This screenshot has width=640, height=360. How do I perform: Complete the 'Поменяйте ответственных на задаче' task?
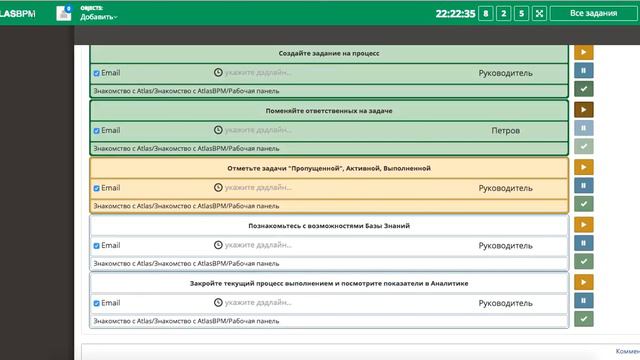point(584,146)
